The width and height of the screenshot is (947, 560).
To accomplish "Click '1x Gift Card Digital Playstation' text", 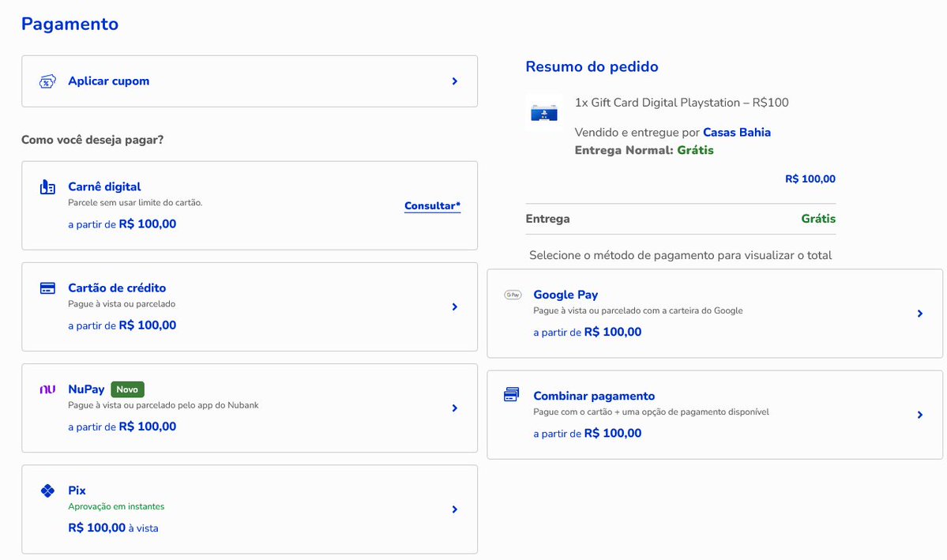I will click(682, 103).
